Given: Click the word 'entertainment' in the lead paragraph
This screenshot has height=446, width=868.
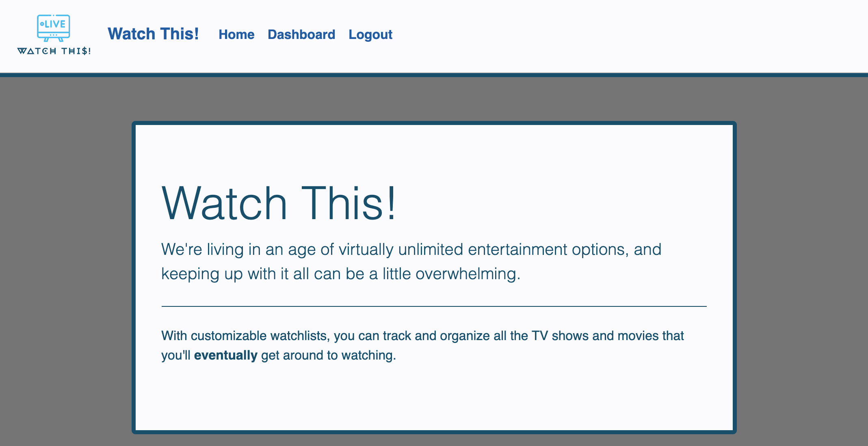Looking at the screenshot, I should tap(517, 250).
